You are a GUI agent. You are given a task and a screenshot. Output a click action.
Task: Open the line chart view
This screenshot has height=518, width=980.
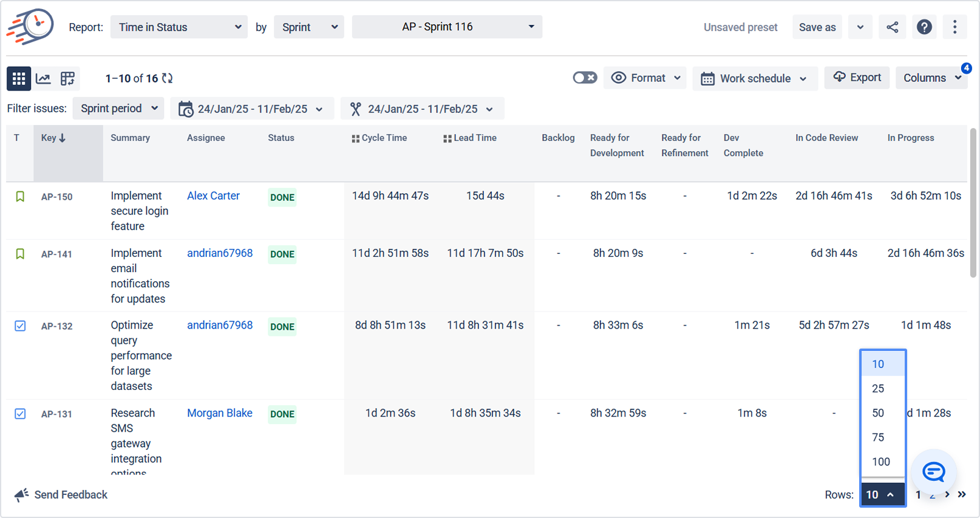[x=43, y=78]
